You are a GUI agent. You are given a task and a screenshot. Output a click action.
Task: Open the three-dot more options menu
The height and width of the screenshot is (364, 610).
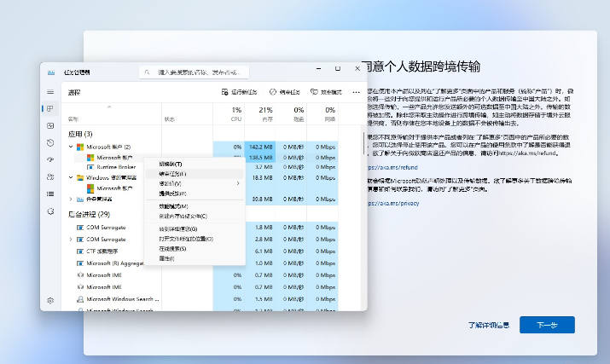coord(356,92)
